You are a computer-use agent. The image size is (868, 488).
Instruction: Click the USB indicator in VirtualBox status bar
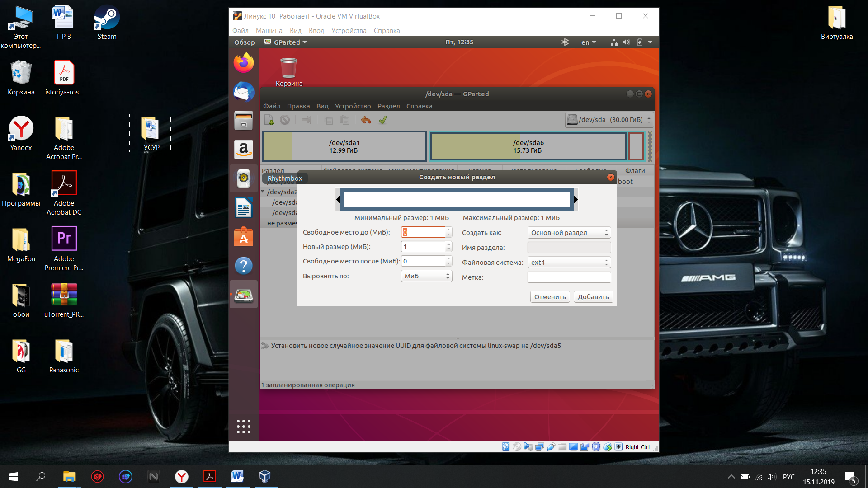pyautogui.click(x=551, y=447)
